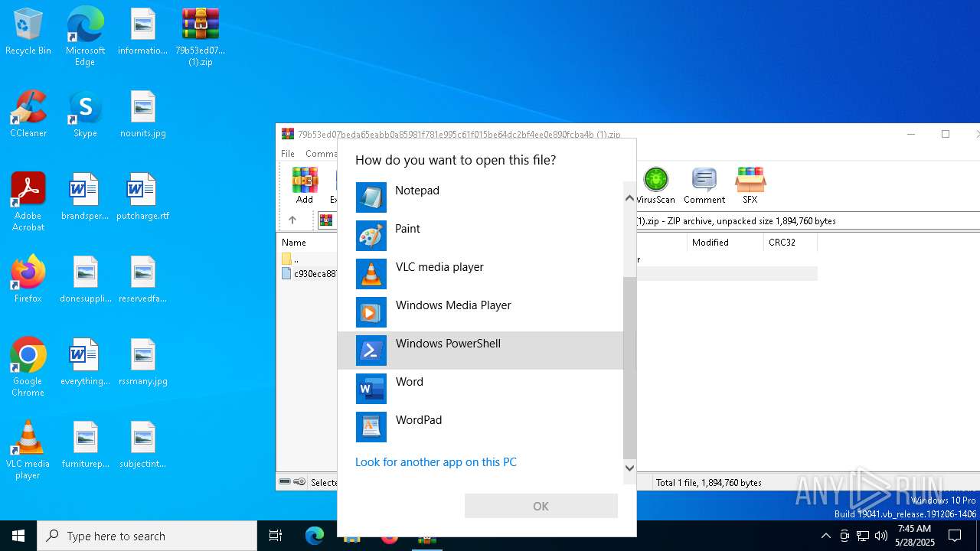This screenshot has width=980, height=551.
Task: Click the SFX toolbar icon in WinRAR
Action: (750, 186)
